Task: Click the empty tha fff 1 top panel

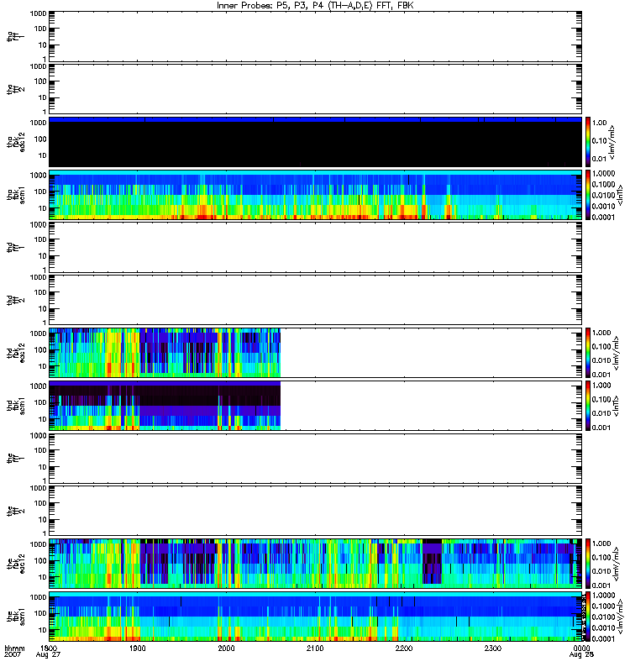Action: pyautogui.click(x=315, y=35)
